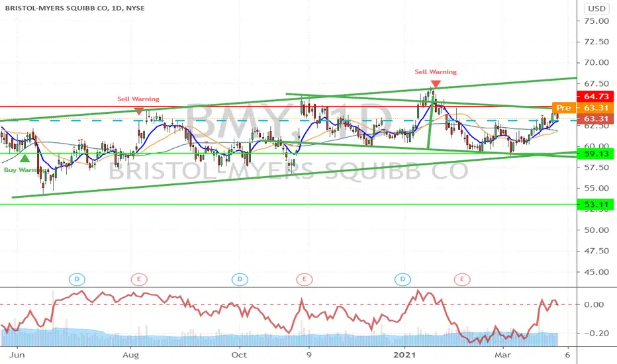The width and height of the screenshot is (617, 364).
Task: Select the red 64.73 price label
Action: (595, 97)
